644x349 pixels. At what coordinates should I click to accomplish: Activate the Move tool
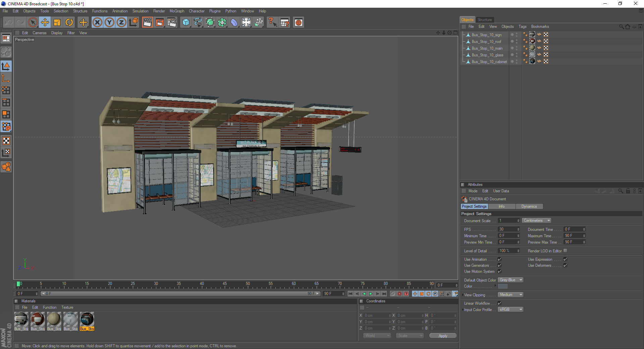click(45, 22)
